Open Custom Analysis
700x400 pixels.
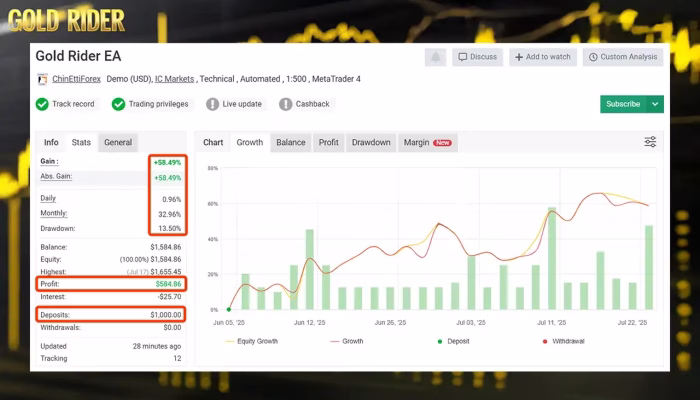click(623, 57)
